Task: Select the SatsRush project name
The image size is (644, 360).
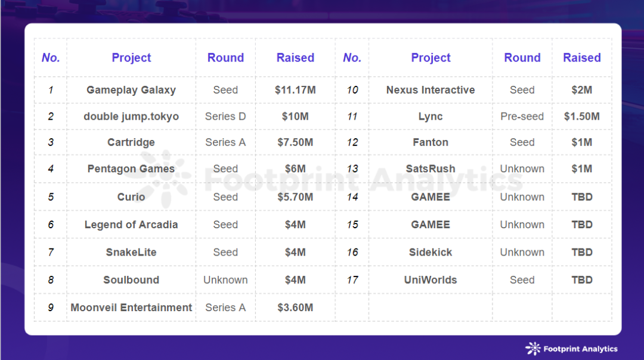Action: 431,169
